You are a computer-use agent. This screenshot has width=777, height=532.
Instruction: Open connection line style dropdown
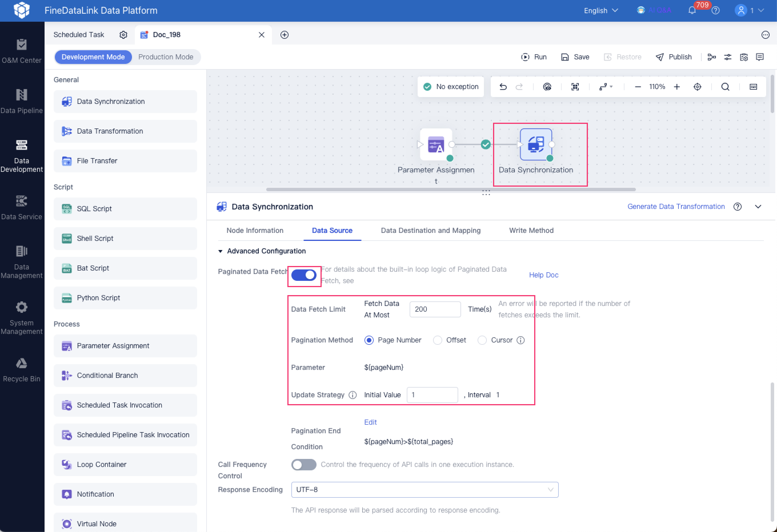tap(606, 87)
